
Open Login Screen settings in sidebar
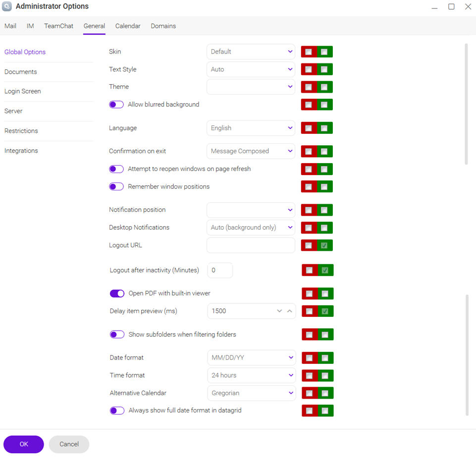pos(23,91)
